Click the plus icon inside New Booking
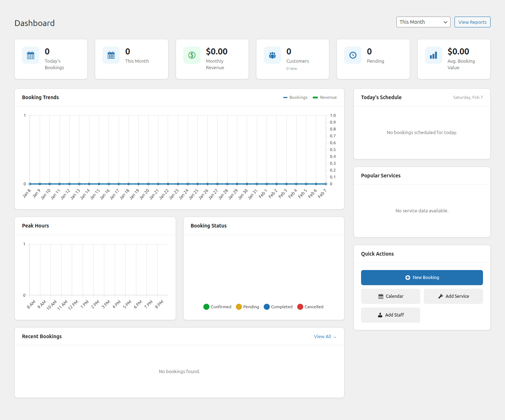This screenshot has height=420, width=505. pos(407,277)
